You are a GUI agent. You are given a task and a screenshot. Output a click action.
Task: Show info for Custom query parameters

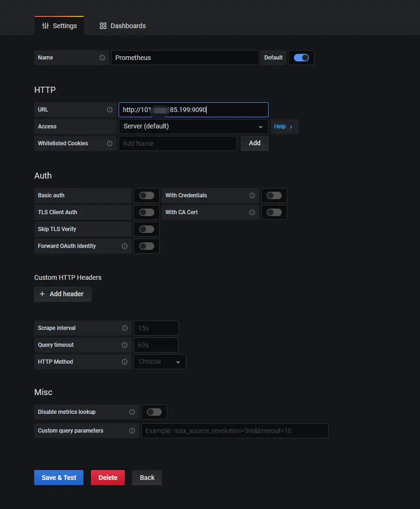pos(132,431)
